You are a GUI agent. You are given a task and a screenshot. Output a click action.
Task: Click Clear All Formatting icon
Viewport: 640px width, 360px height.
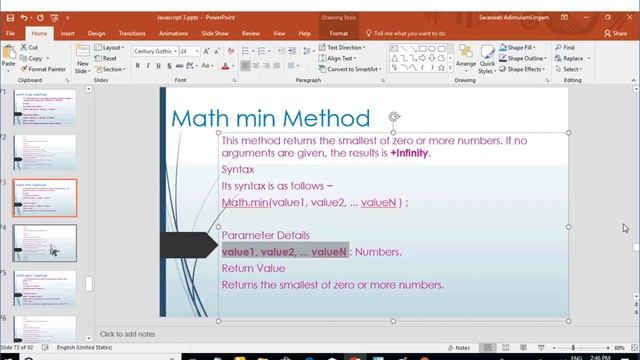231,51
